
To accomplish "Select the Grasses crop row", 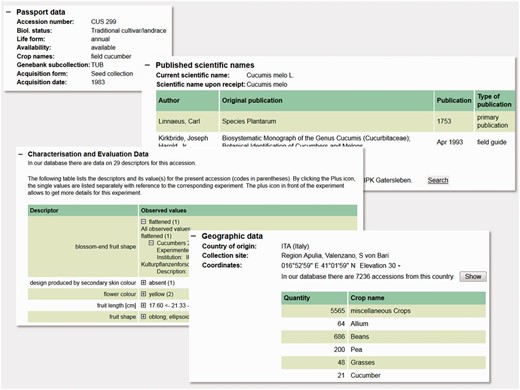I will [x=383, y=363].
